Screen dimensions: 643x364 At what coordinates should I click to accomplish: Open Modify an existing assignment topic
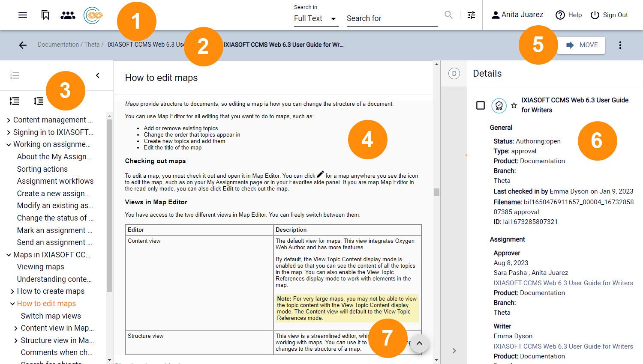pos(55,206)
